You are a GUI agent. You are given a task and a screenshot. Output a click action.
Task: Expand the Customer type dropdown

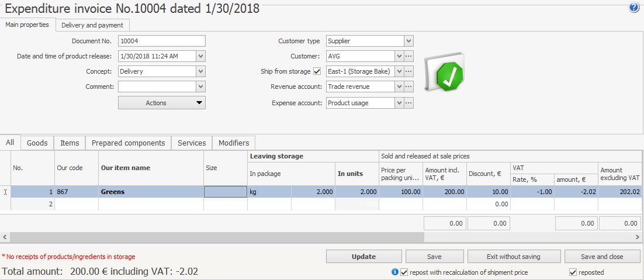(x=409, y=41)
